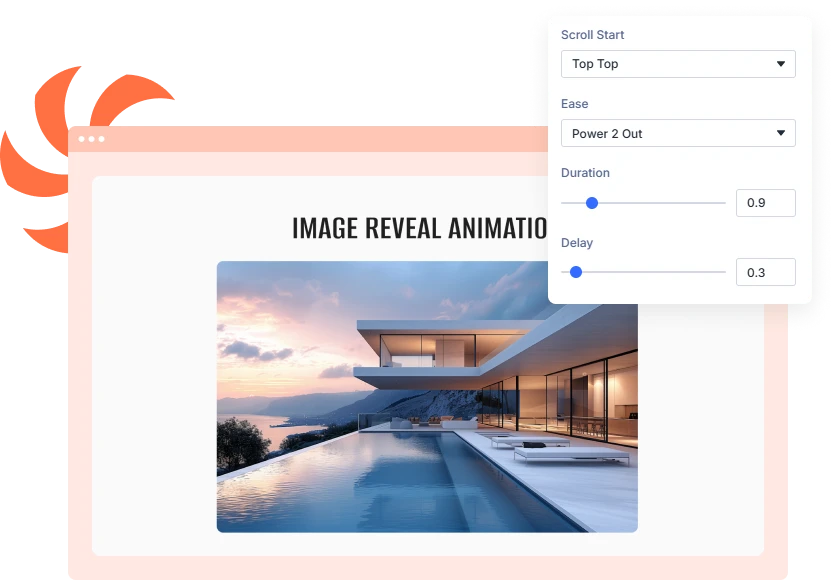
Task: Click the Delay slider handle
Action: (x=576, y=272)
